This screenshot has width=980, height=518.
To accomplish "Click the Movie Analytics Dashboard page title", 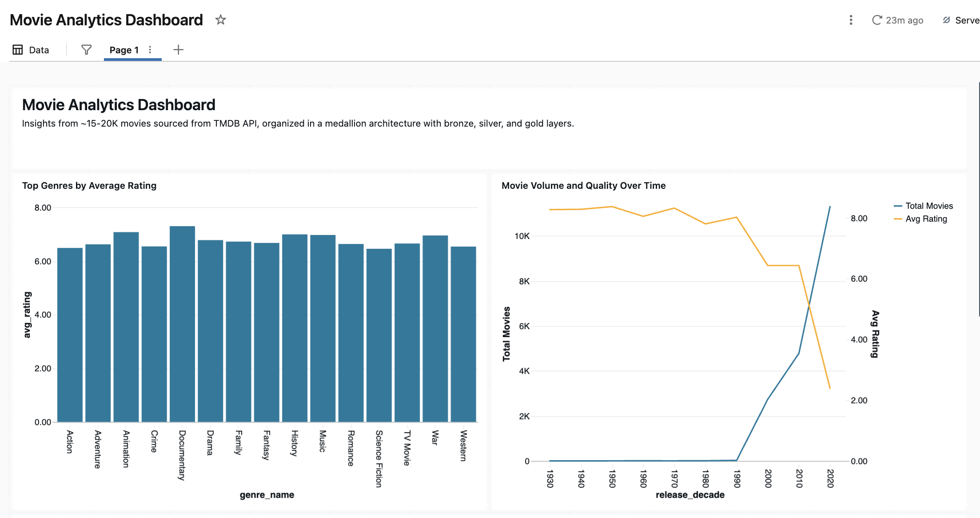I will point(106,20).
